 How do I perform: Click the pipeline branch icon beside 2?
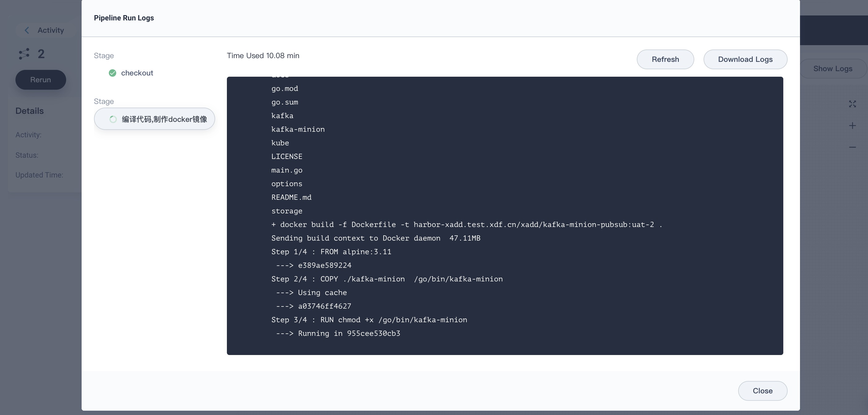(24, 54)
